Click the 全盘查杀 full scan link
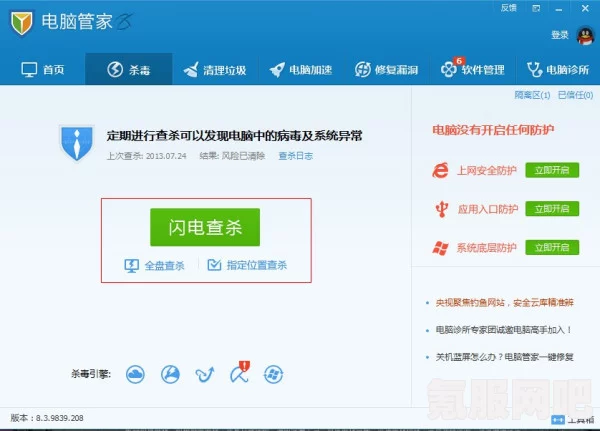 [x=155, y=265]
